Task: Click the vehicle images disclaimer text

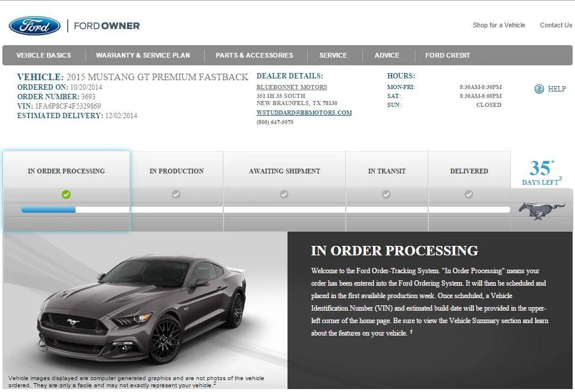Action: pyautogui.click(x=136, y=381)
